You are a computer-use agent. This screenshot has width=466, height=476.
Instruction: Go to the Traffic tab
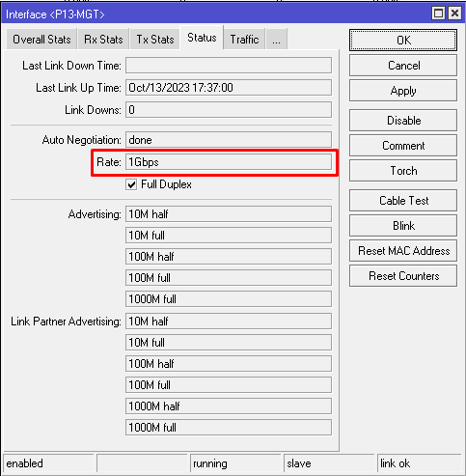pos(244,40)
